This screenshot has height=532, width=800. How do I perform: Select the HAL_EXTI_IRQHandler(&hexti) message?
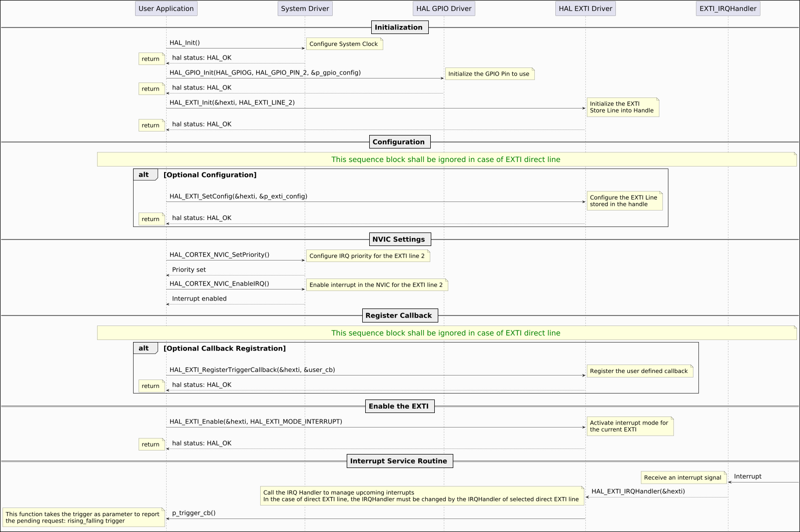pyautogui.click(x=638, y=491)
